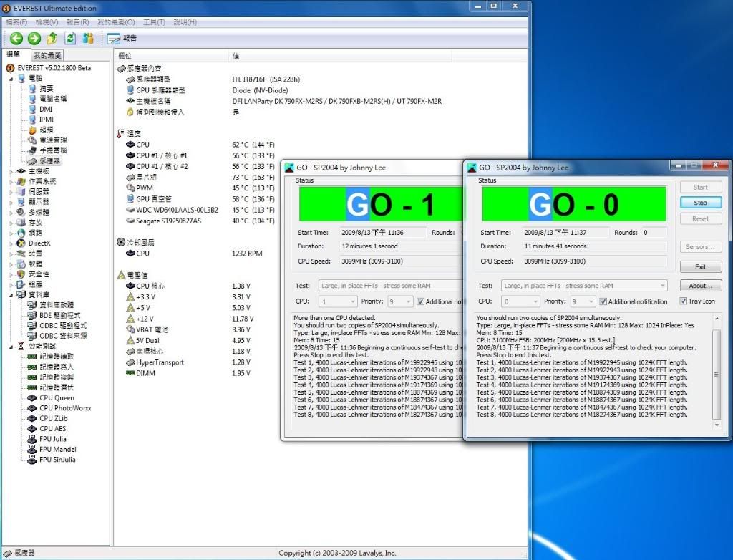Open the 檢視(V) view menu

point(47,22)
